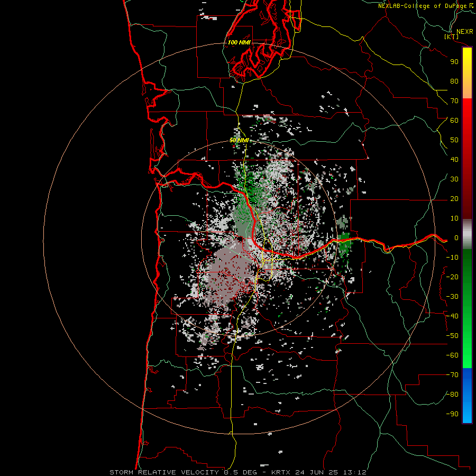Screen dimensions: 476x476
Task: Click the "-20" value on the velocity scale
Action: 452,277
